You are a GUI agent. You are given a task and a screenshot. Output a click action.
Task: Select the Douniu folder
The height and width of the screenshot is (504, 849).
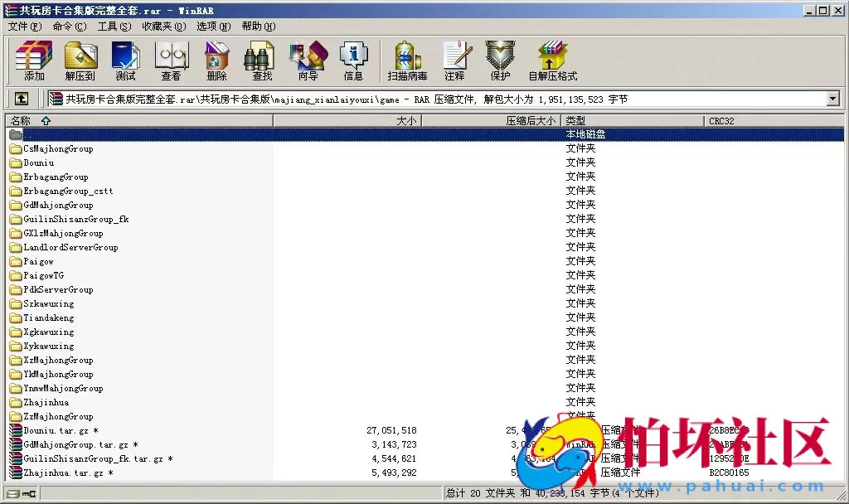[38, 163]
